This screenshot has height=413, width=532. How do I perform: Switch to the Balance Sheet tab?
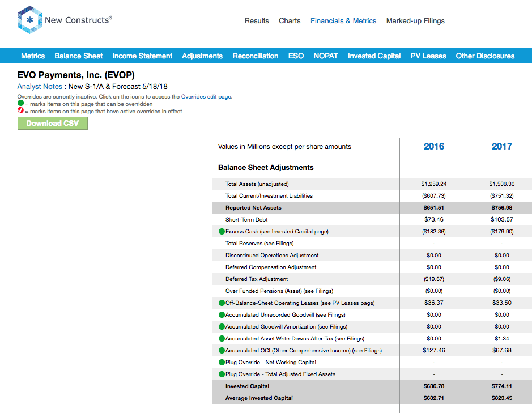click(x=78, y=56)
